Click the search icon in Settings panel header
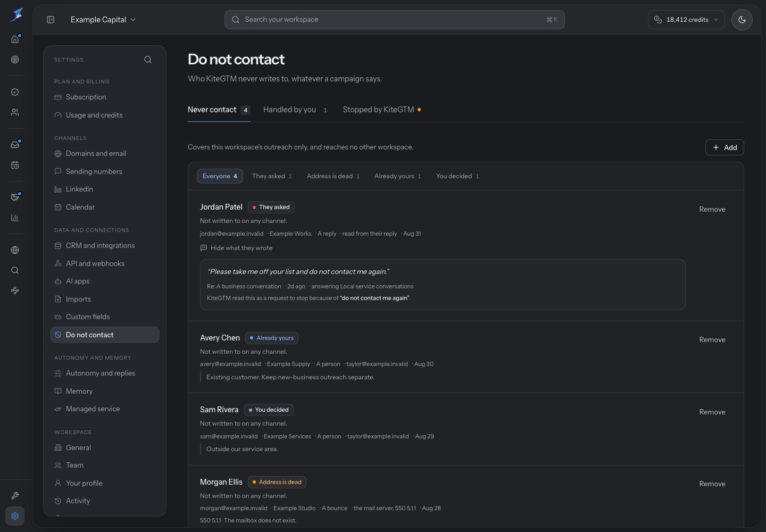Viewport: 766px width, 532px height. pyautogui.click(x=148, y=60)
